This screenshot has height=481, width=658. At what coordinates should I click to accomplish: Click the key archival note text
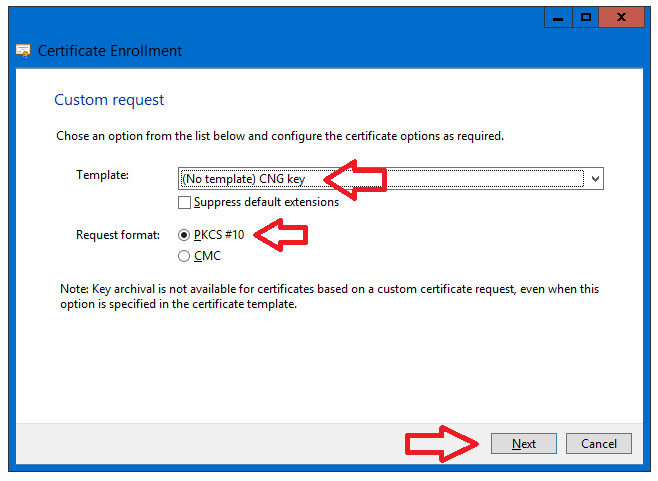click(329, 296)
